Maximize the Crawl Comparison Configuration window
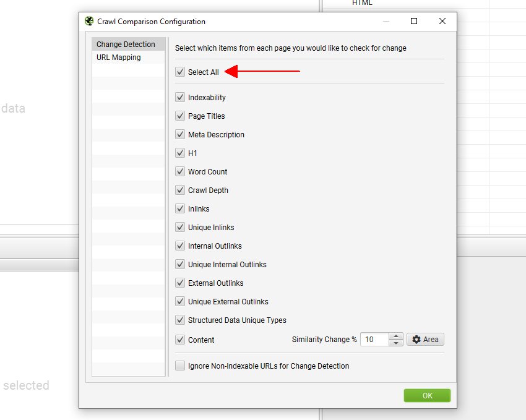 click(414, 21)
